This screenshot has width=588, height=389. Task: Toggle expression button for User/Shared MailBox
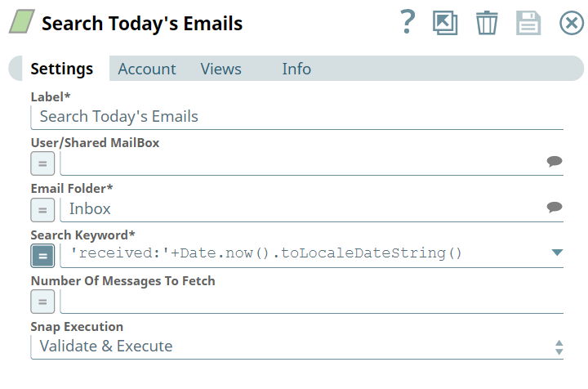[x=42, y=163]
